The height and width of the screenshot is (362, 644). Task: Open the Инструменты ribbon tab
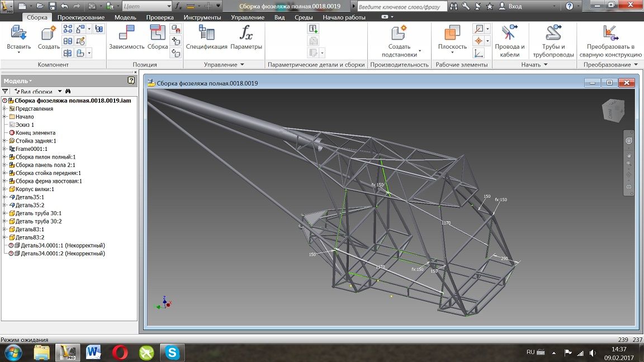[x=202, y=17]
